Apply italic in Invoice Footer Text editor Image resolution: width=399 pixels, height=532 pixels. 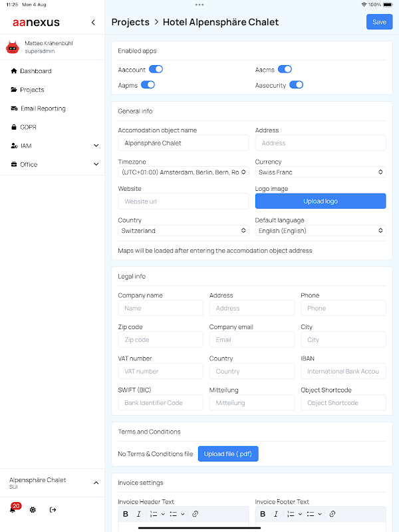(x=276, y=514)
